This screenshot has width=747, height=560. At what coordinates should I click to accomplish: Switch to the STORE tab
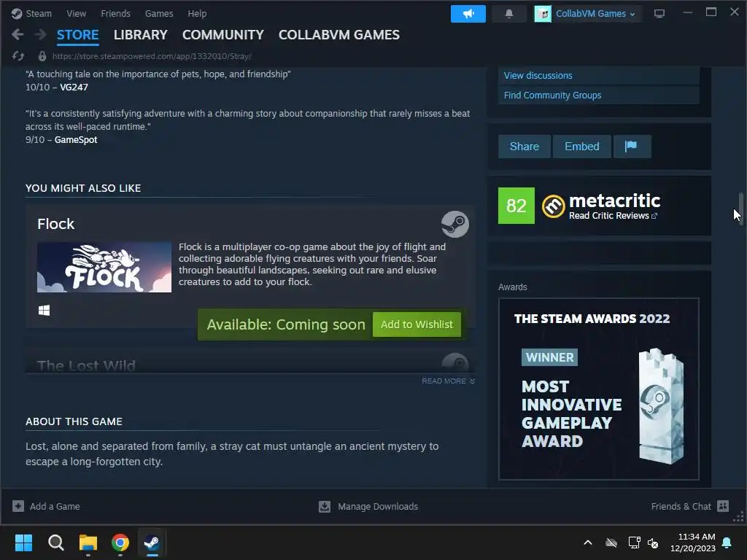tap(77, 35)
